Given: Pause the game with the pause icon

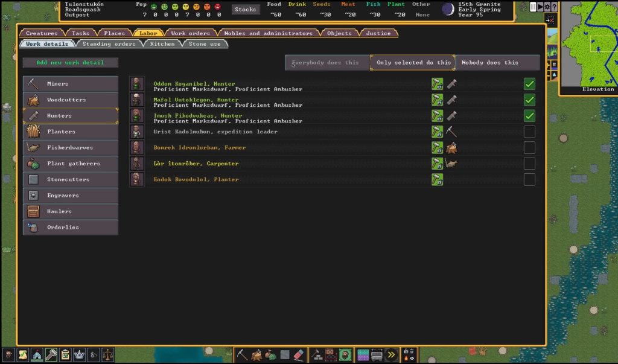Looking at the screenshot, I should tap(533, 7).
